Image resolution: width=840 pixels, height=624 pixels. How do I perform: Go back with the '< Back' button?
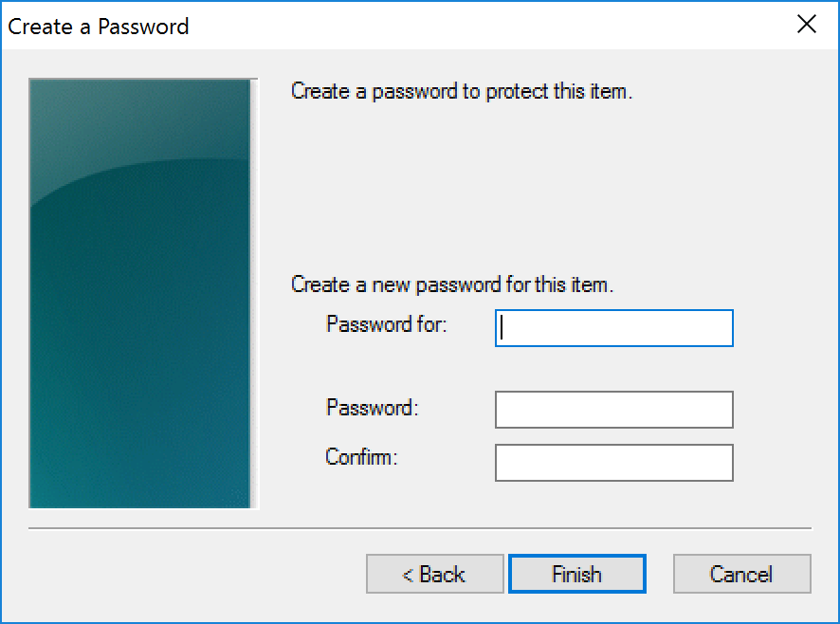click(434, 574)
